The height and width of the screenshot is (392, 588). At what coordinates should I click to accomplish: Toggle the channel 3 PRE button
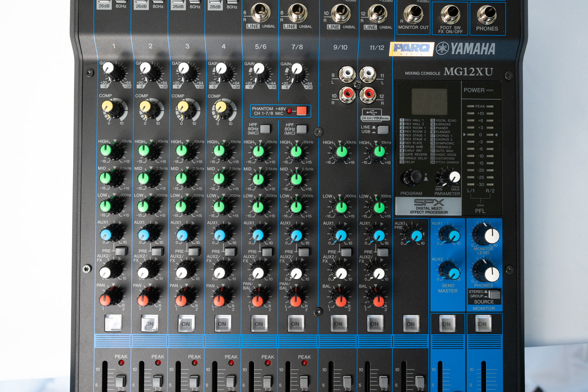[194, 251]
